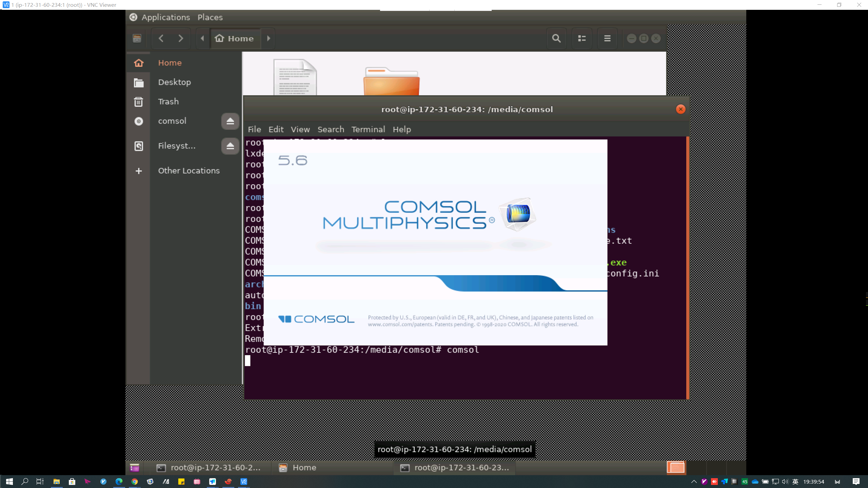Select Home in the file manager sidebar
This screenshot has height=488, width=868.
(x=184, y=63)
